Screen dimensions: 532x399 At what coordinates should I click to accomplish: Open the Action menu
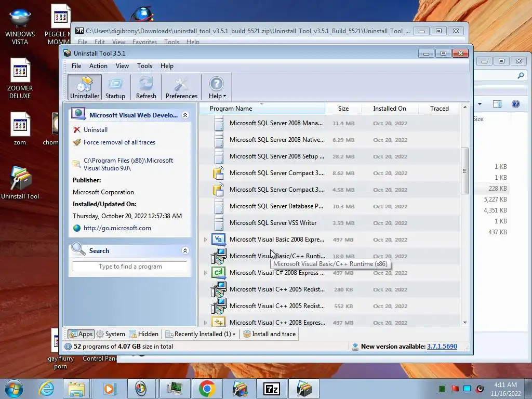pos(98,66)
